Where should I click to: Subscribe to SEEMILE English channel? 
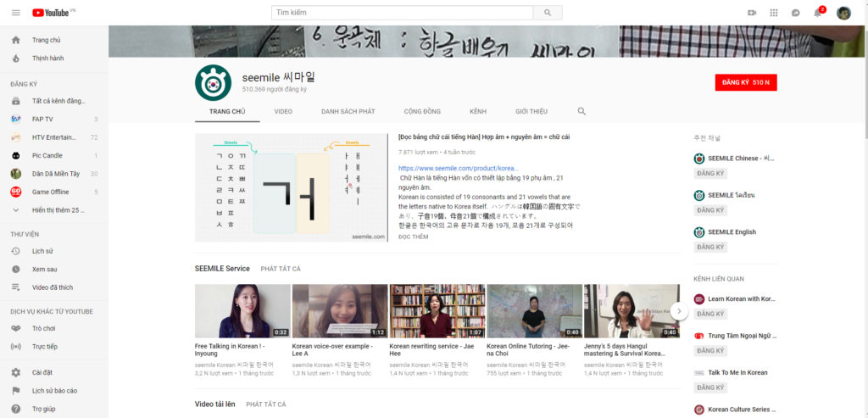(x=710, y=247)
